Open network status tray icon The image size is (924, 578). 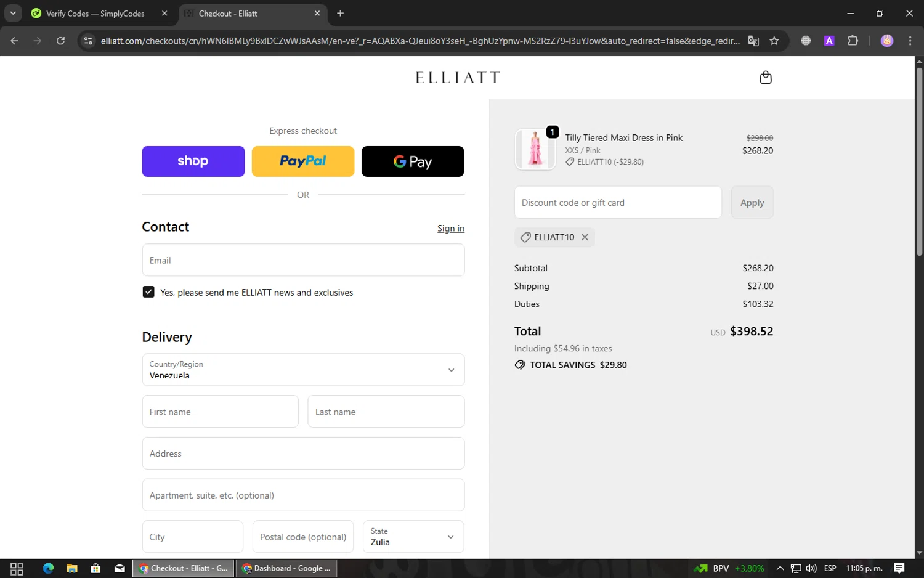point(796,568)
